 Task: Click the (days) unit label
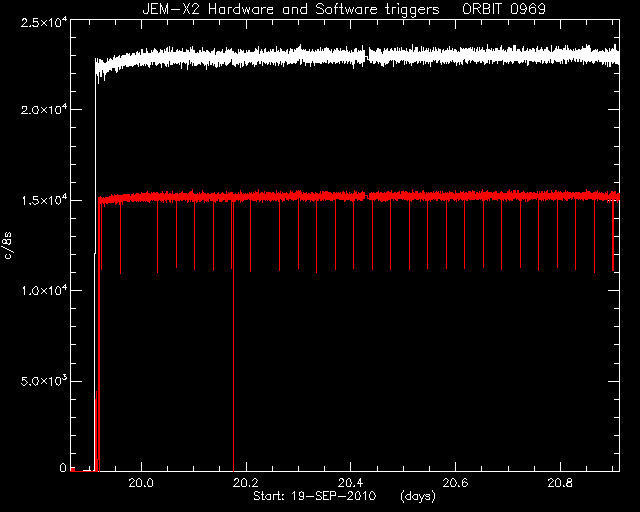[418, 496]
